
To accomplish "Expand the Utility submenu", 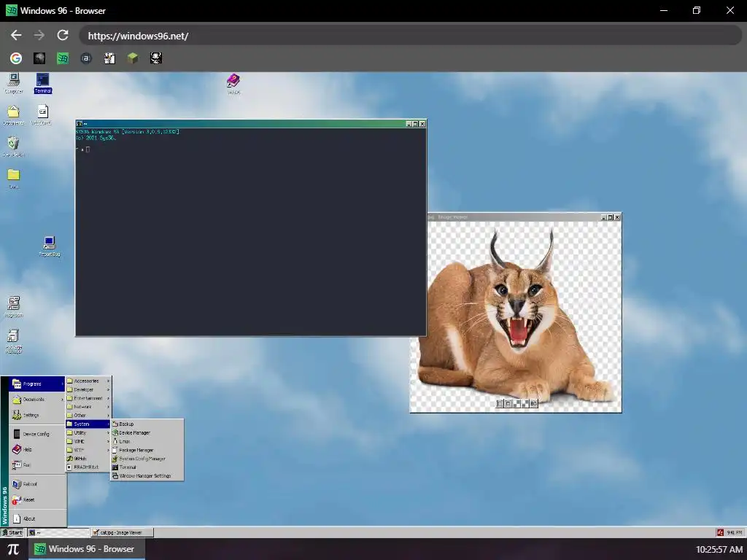I will pyautogui.click(x=88, y=433).
